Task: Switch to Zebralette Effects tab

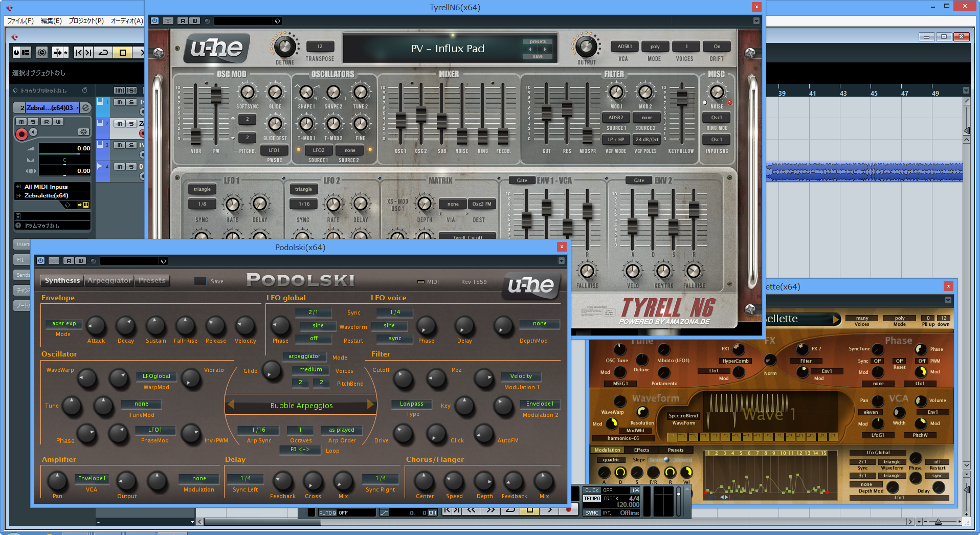Action: [641, 450]
